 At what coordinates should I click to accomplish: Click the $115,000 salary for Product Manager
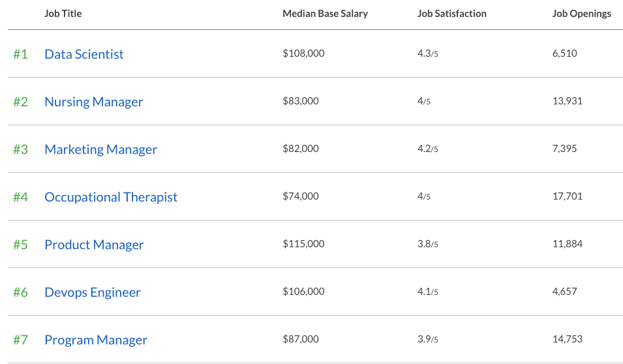click(x=303, y=244)
